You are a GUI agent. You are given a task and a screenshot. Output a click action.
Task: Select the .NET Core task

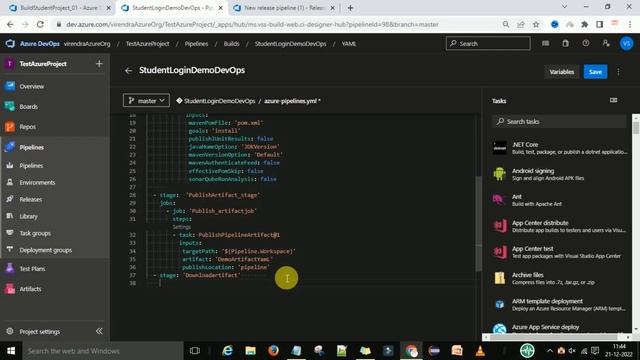pyautogui.click(x=560, y=148)
